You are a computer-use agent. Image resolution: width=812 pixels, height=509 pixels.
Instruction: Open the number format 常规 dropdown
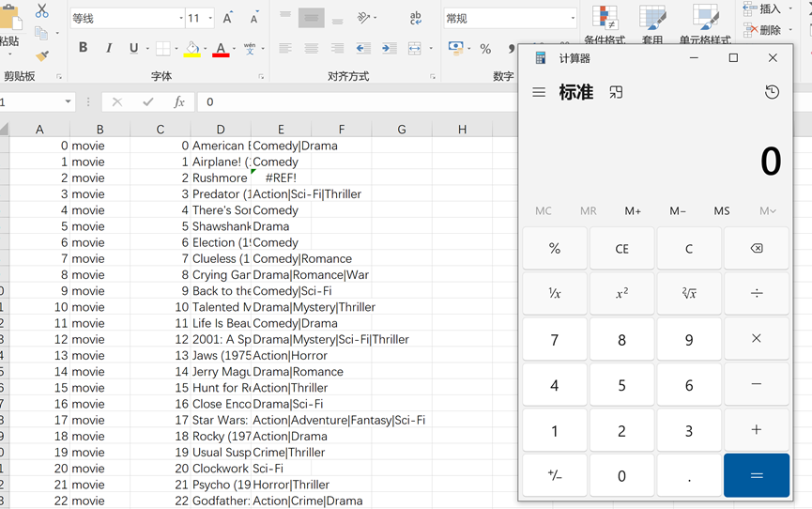coord(573,19)
